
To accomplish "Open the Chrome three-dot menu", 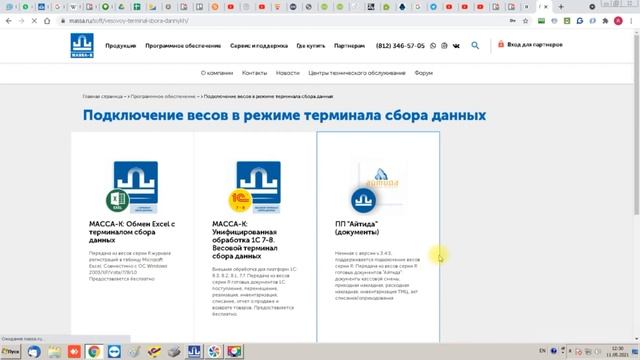I will click(x=631, y=20).
